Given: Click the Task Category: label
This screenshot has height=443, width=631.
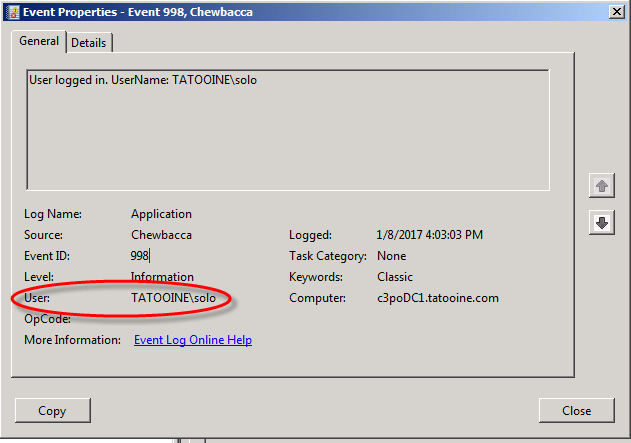Looking at the screenshot, I should [x=328, y=256].
